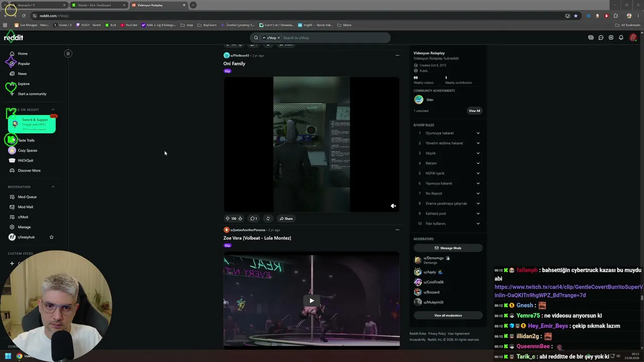Screen dimensions: 644x362
Task: Share the Oni Family post
Action: [286, 219]
